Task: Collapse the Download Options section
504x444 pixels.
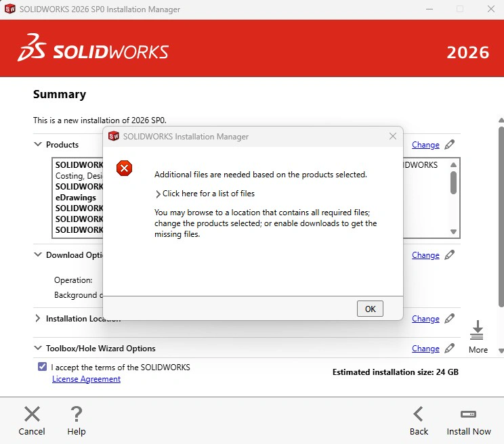Action: pyautogui.click(x=38, y=254)
